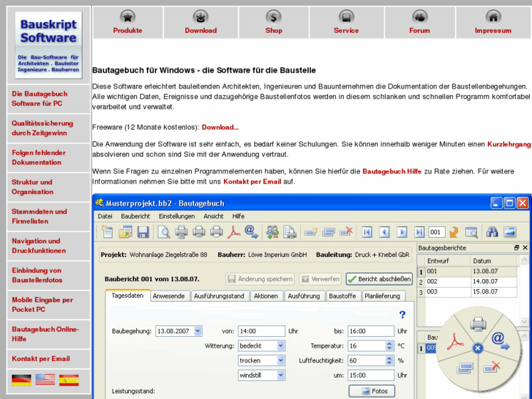Open the 'windstill' dropdown
This screenshot has height=399, width=532.
tap(280, 376)
